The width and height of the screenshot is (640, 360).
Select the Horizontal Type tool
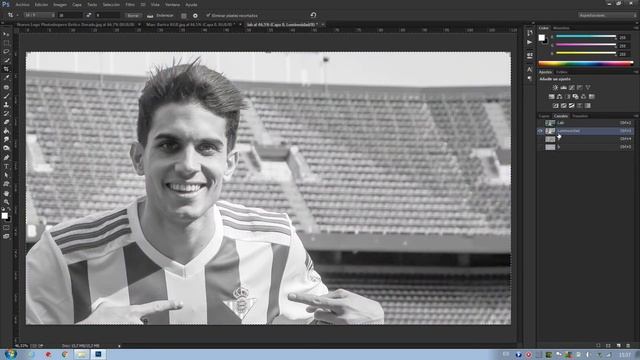pos(6,167)
